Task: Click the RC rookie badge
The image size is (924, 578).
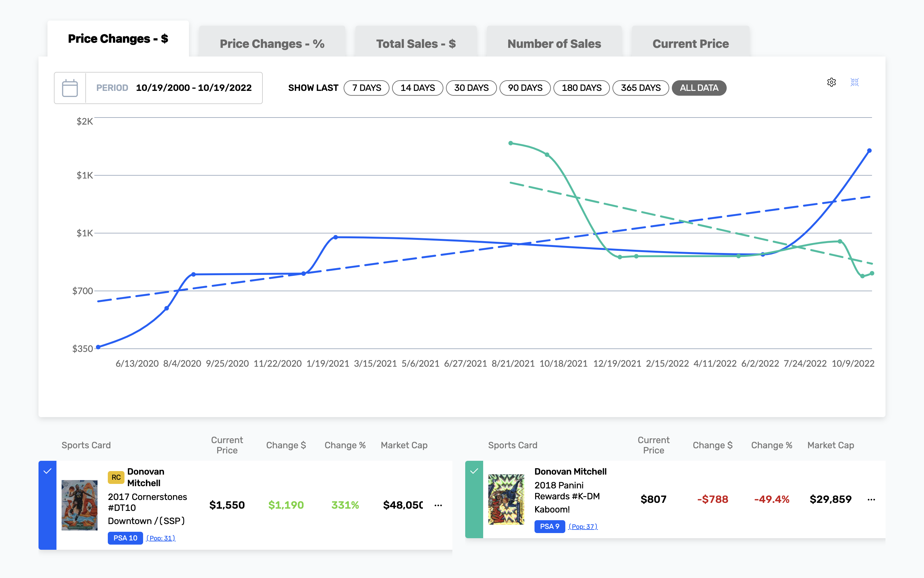Action: tap(116, 477)
